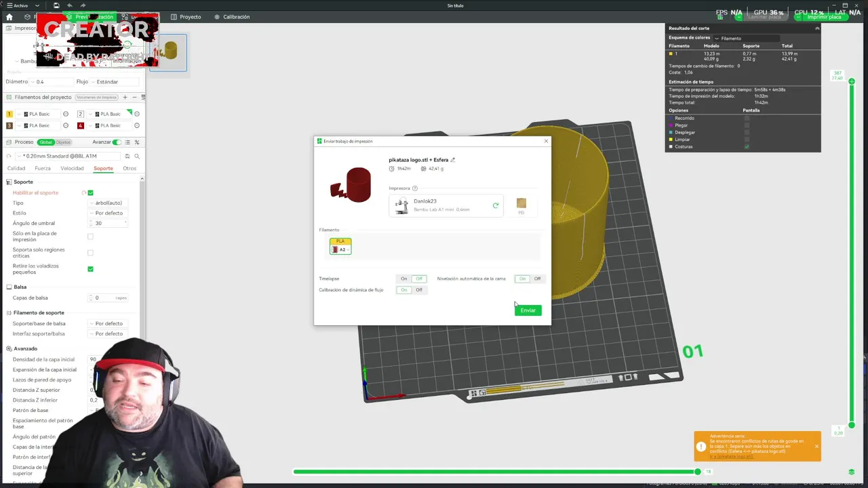Switch to the Velocidad tab
868x488 pixels.
(x=72, y=168)
